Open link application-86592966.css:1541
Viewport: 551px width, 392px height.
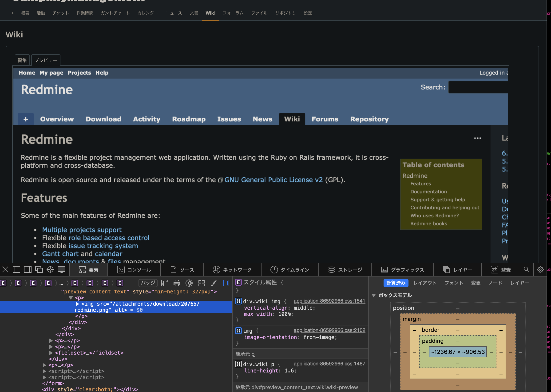point(329,301)
